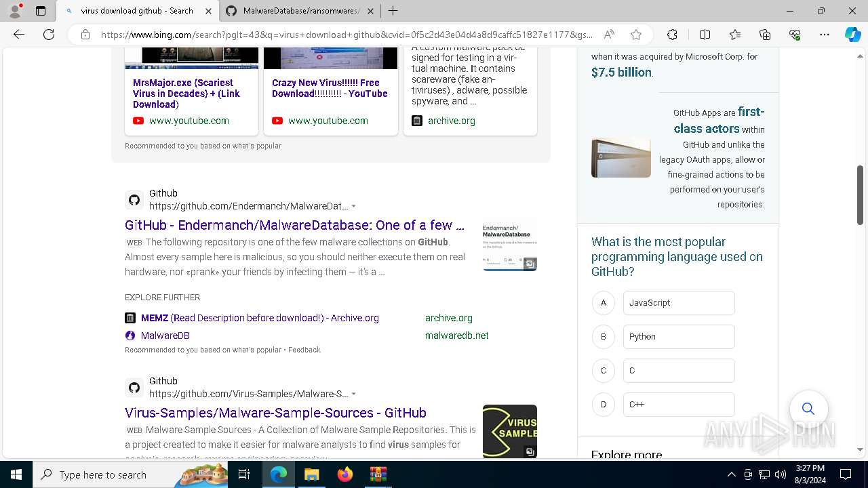This screenshot has height=488, width=868.
Task: Select quiz option D circle
Action: pos(603,405)
